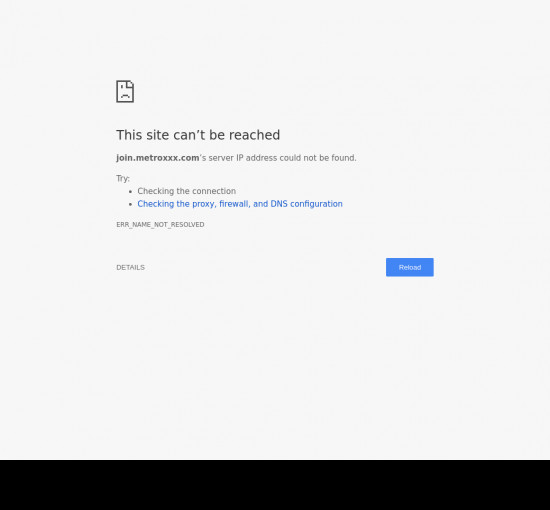Click the sad page error icon
This screenshot has height=510, width=550.
point(125,92)
